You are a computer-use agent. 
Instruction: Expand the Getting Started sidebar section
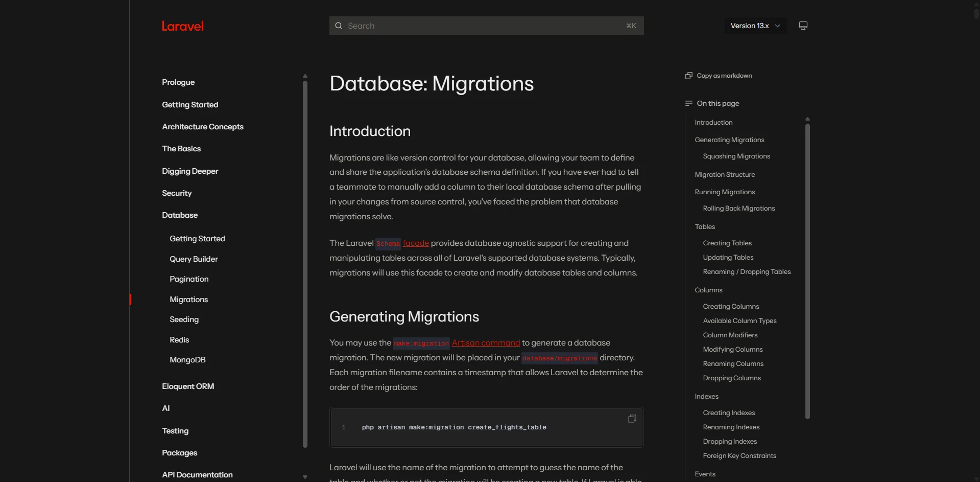[x=190, y=105]
